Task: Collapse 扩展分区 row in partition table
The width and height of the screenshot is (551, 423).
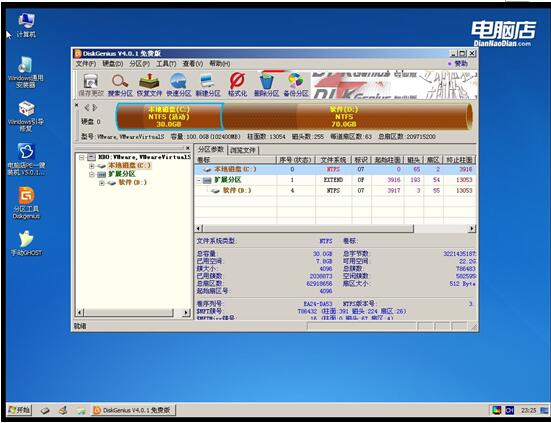Action: (199, 180)
